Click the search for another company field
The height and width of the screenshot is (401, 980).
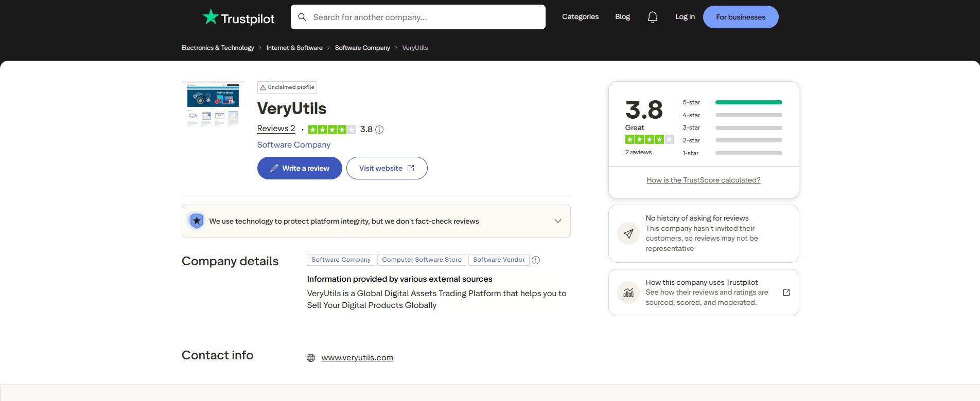pos(418,17)
